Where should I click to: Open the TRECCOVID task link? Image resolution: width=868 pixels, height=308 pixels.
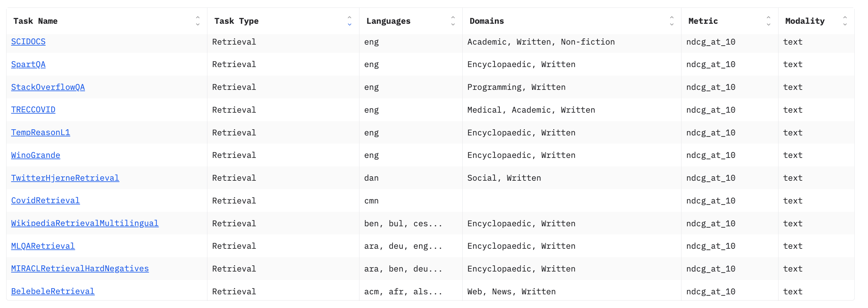pos(33,110)
